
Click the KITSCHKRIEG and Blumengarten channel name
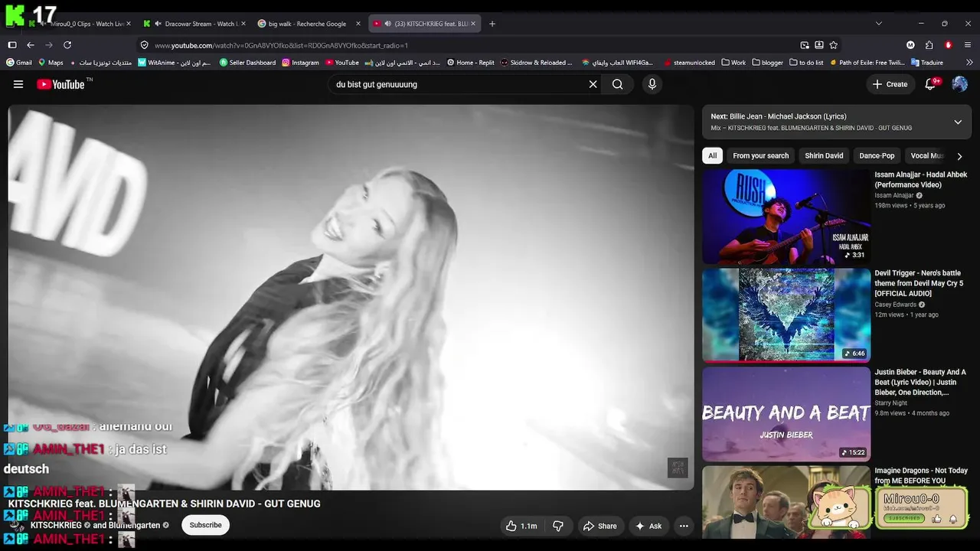tap(95, 526)
